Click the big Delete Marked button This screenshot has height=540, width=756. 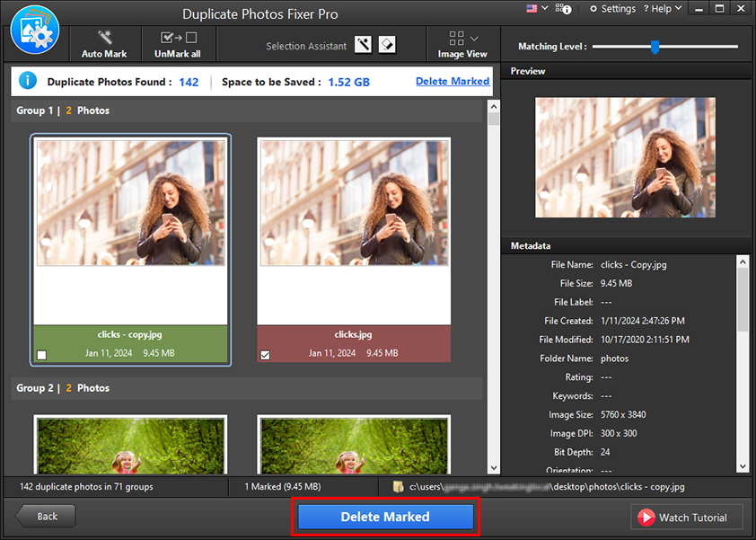(x=385, y=517)
